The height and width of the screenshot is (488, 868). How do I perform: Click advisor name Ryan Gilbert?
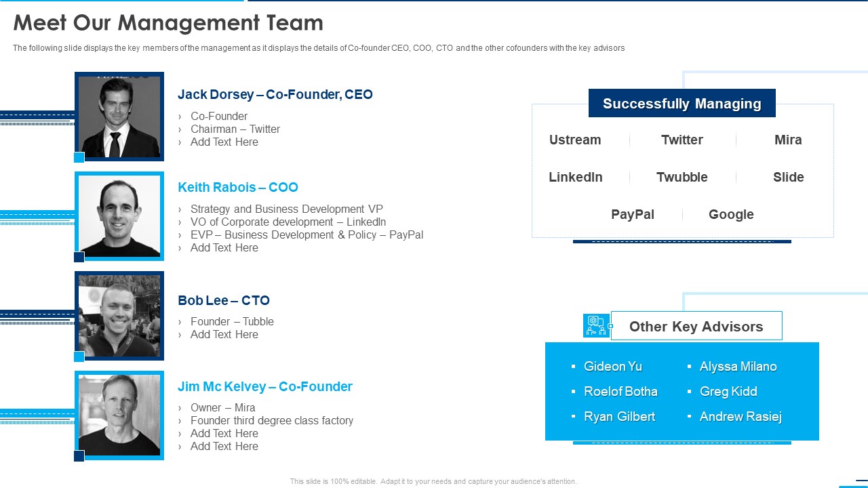pos(620,416)
